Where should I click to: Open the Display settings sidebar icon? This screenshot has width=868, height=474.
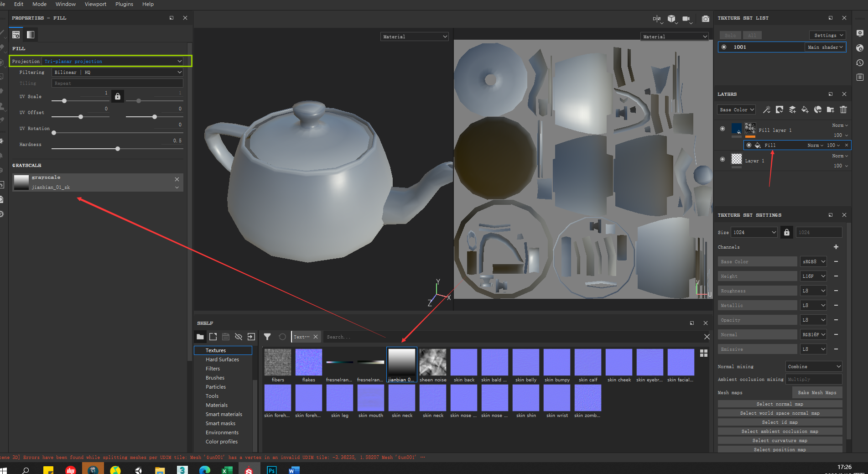[x=860, y=33]
